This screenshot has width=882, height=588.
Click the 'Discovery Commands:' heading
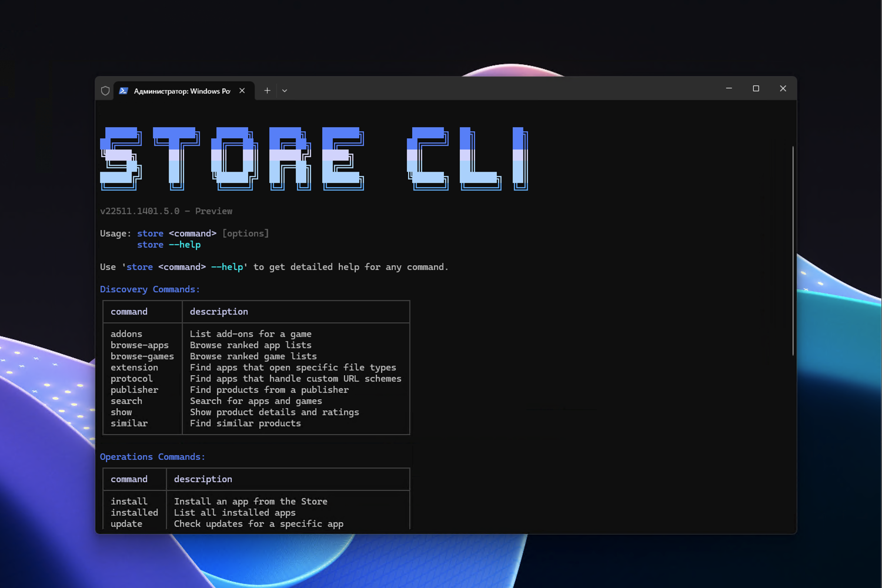pos(150,289)
